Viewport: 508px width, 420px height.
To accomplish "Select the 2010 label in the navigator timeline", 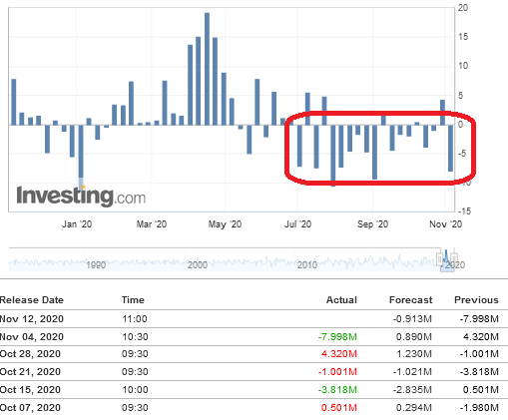I will click(307, 265).
